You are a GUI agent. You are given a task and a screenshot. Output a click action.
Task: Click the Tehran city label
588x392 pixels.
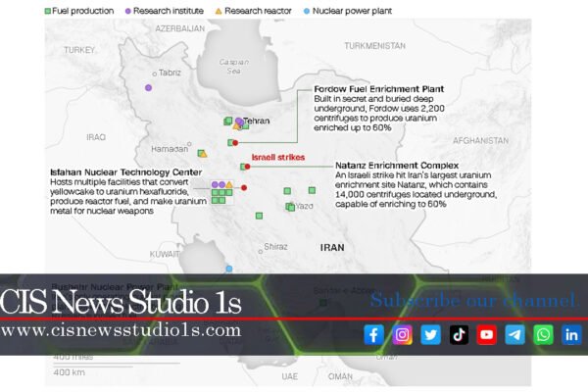(257, 121)
